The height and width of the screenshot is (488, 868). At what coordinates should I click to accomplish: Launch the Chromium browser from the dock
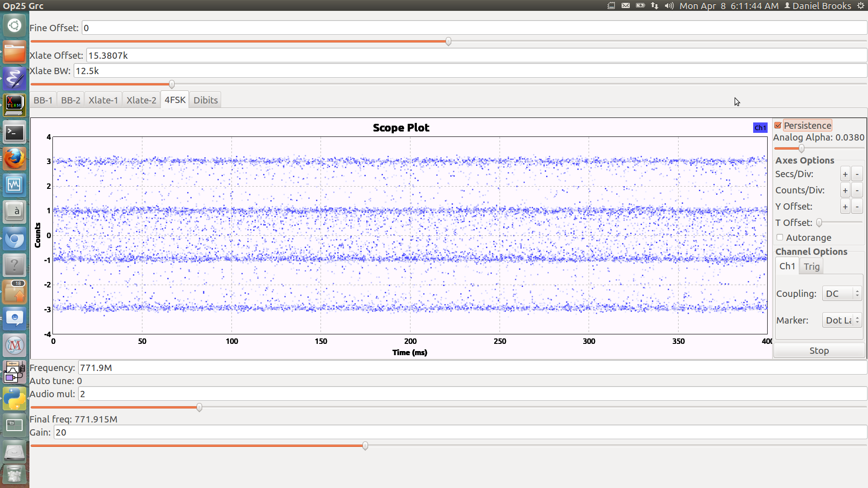tap(14, 239)
